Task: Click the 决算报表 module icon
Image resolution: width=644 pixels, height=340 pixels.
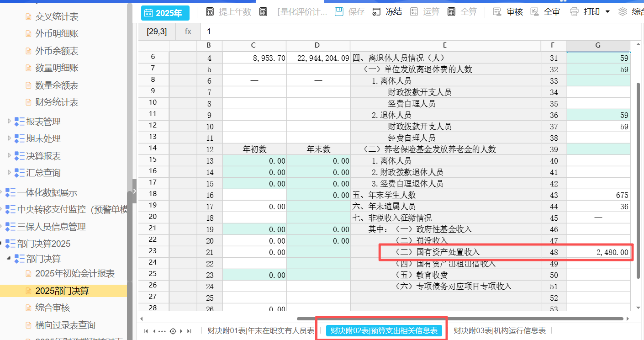Action: [20, 156]
